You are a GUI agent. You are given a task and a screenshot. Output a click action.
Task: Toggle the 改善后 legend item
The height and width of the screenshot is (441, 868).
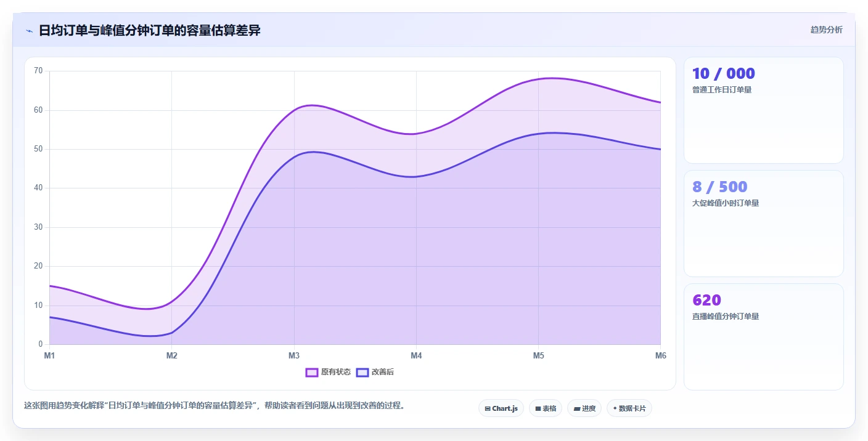tap(375, 372)
